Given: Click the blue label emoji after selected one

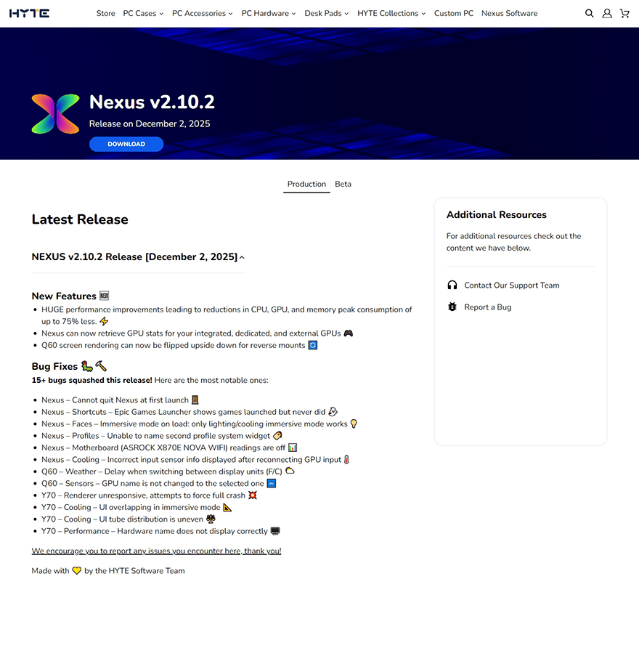Looking at the screenshot, I should point(272,483).
